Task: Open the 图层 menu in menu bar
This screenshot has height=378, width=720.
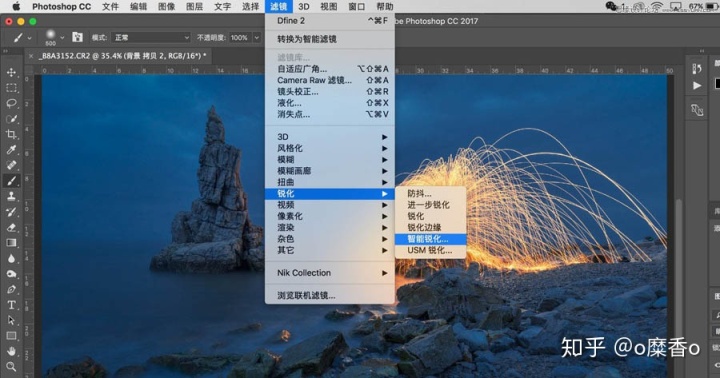Action: coord(194,6)
